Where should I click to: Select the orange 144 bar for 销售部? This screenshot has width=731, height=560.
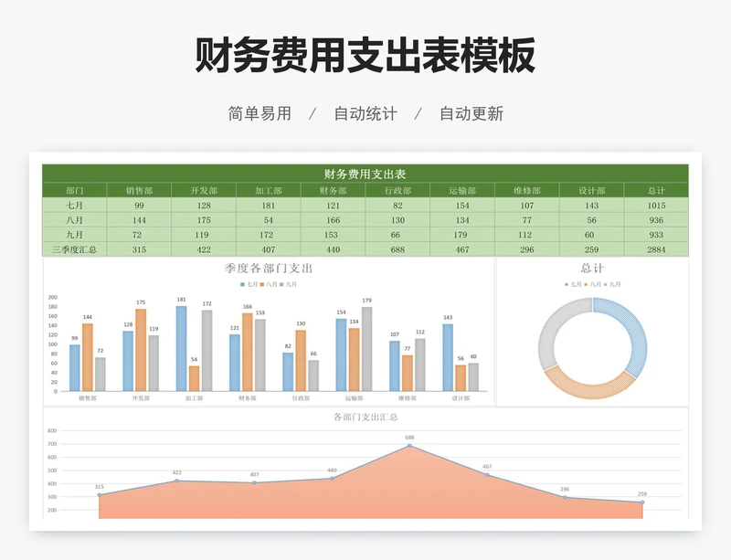click(88, 357)
